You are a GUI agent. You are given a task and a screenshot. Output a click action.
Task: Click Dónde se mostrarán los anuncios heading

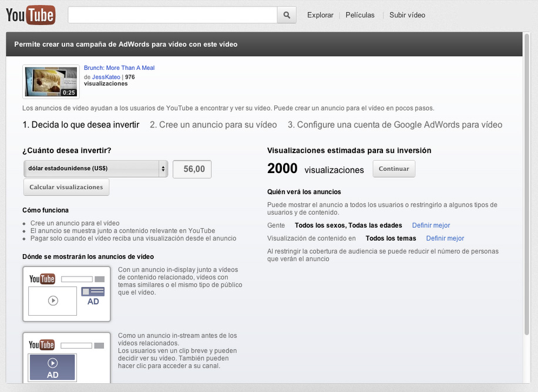[88, 257]
